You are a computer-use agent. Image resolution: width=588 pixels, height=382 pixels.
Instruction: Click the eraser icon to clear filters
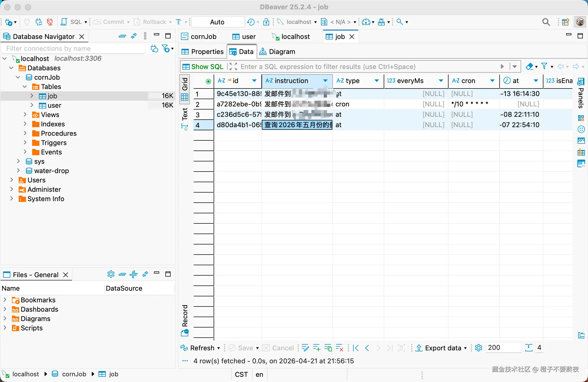pos(529,67)
